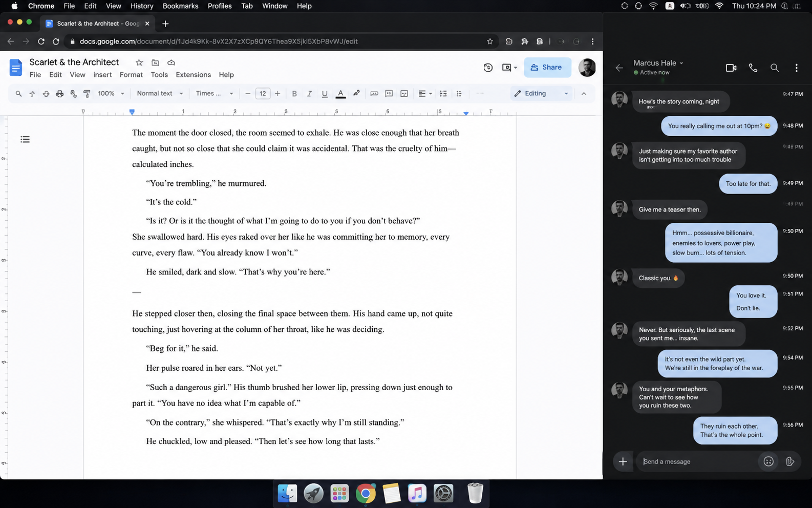812x508 pixels.
Task: Open Launchpad rocket in the Dock
Action: (313, 493)
